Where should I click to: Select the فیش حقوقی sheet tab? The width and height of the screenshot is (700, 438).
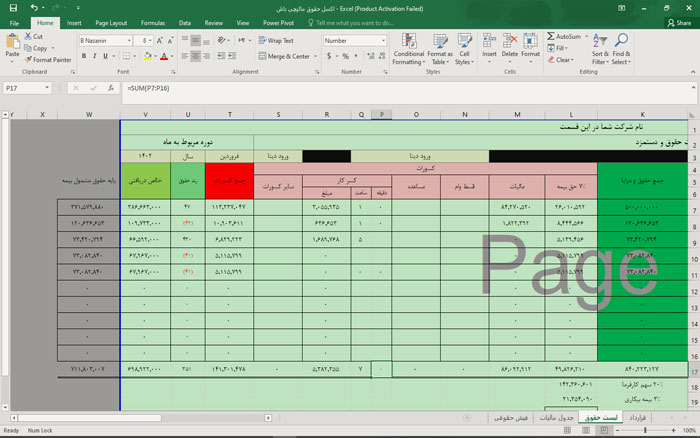pyautogui.click(x=511, y=417)
